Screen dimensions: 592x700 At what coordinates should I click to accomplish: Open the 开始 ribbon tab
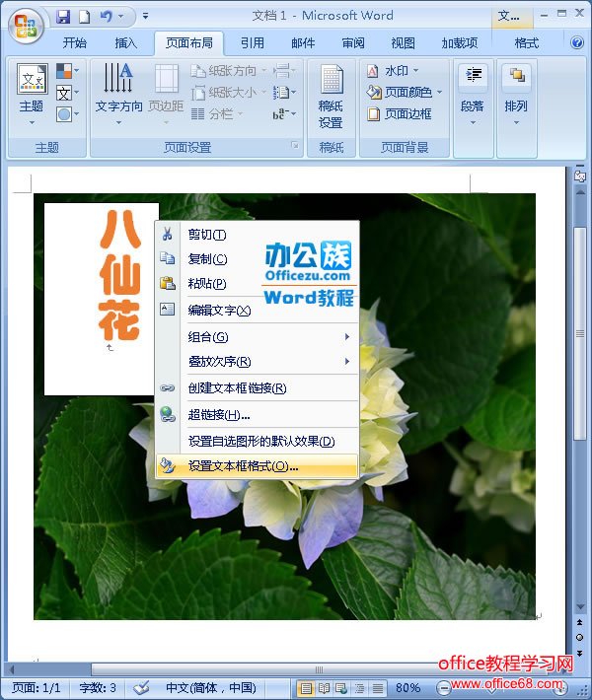pyautogui.click(x=75, y=42)
